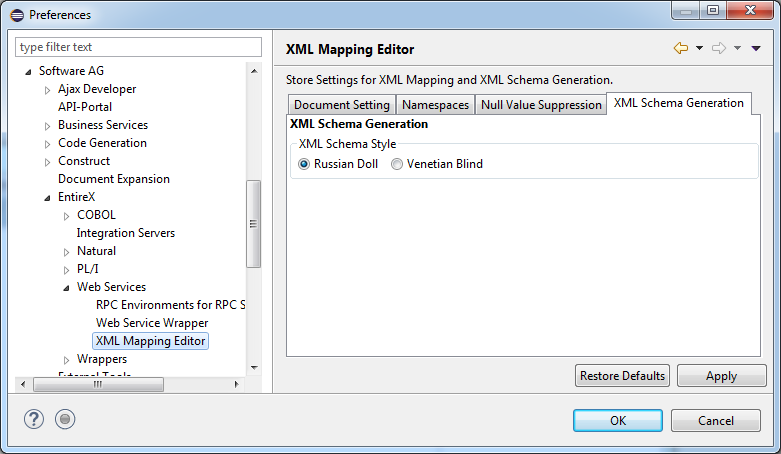This screenshot has height=454, width=781.
Task: Select Document Expansion in the tree
Action: [114, 179]
